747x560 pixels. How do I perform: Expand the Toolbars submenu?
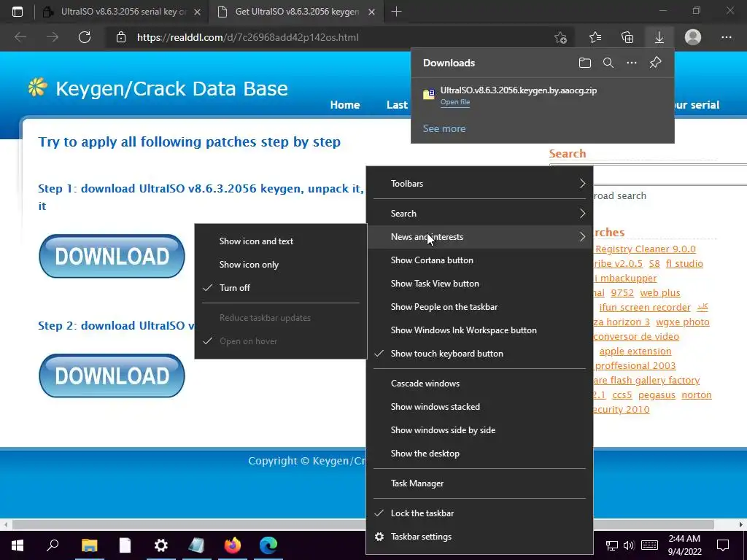[479, 183]
